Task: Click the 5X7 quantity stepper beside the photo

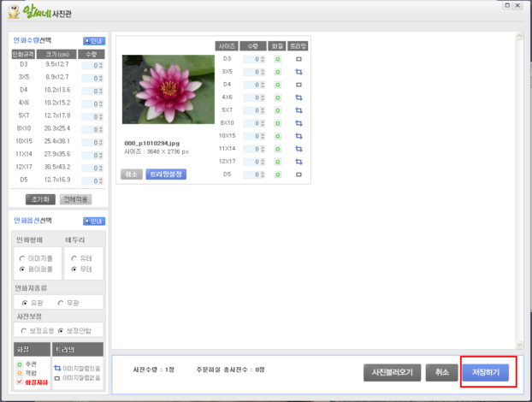Action: click(255, 110)
